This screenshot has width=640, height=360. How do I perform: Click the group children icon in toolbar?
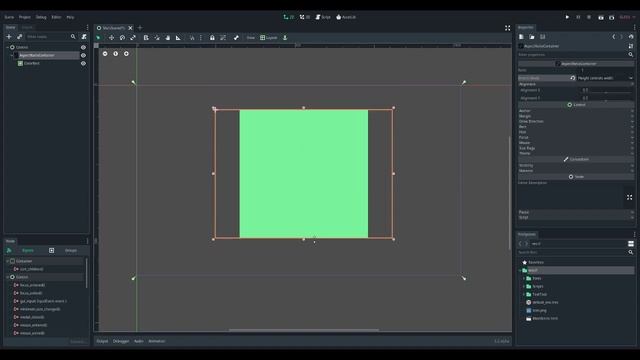(x=223, y=38)
